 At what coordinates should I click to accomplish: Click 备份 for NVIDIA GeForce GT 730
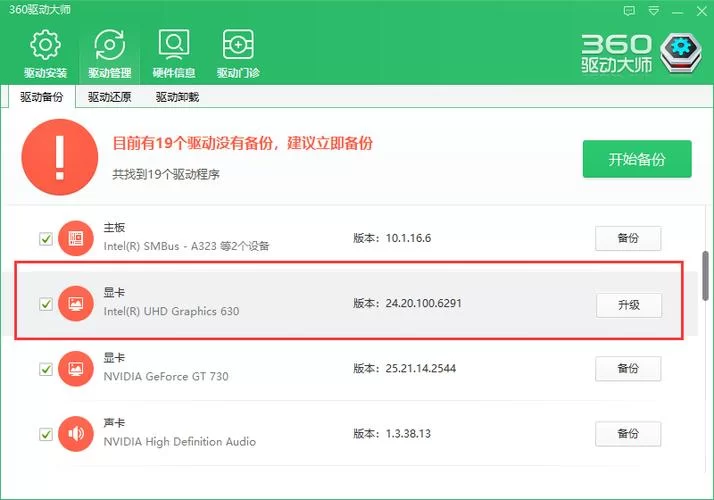[628, 368]
